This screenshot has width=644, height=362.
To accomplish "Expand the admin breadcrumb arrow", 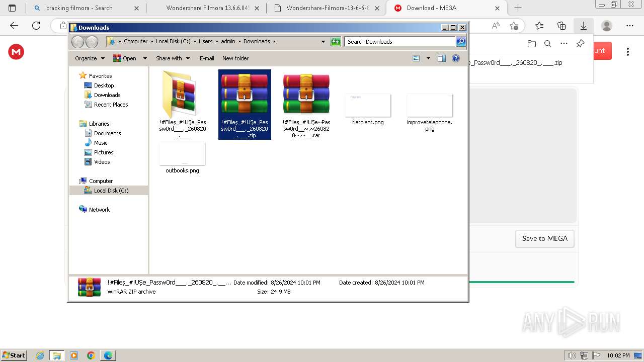I will click(239, 42).
